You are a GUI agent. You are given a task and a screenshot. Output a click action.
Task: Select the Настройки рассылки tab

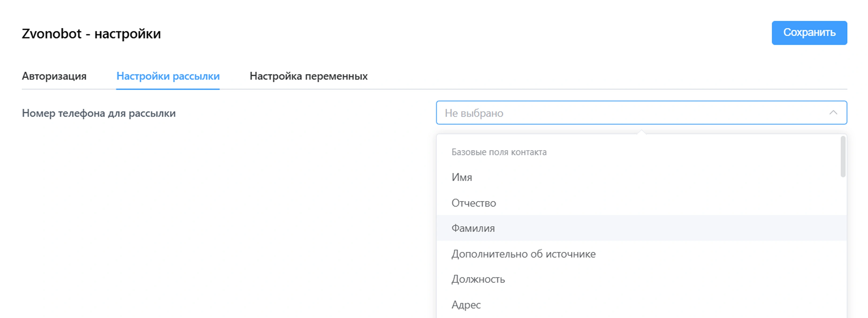tap(168, 76)
